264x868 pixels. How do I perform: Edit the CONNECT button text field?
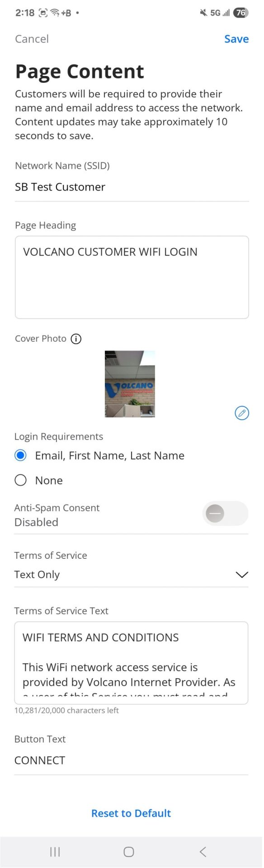click(x=132, y=761)
